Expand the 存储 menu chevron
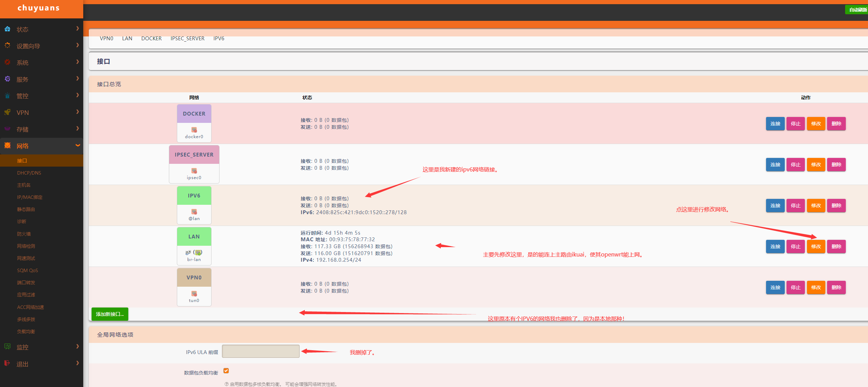868x387 pixels. tap(78, 128)
